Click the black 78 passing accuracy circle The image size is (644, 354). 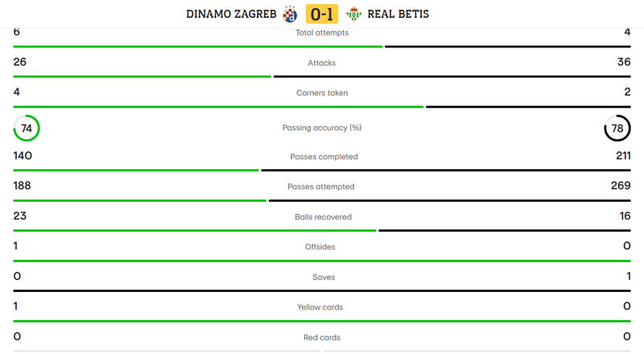[617, 128]
